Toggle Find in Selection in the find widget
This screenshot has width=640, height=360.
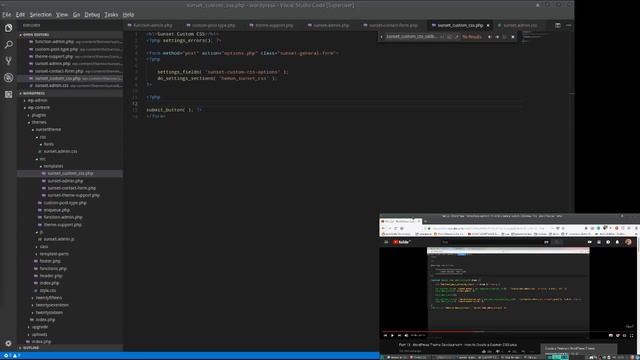tap(505, 37)
